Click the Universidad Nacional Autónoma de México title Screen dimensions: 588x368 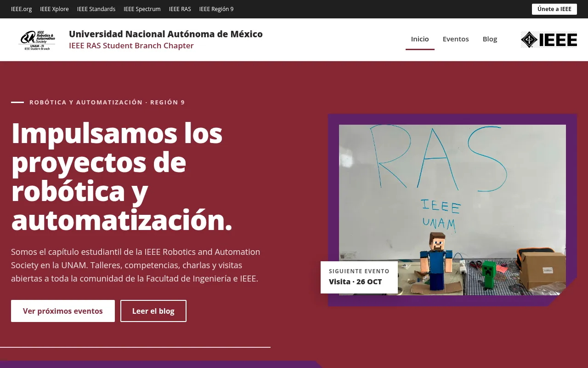coord(166,34)
